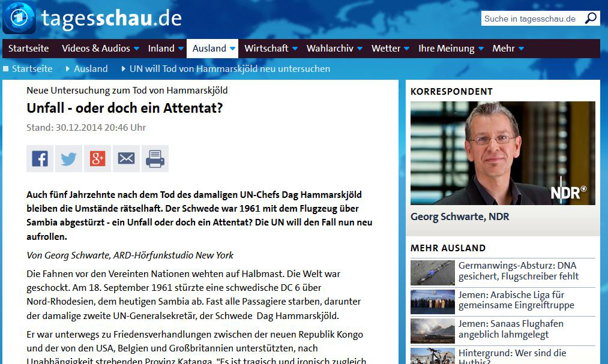Screen dimensions: 608x364
Task: Go to Startseite in navigation bar
Action: coord(28,49)
